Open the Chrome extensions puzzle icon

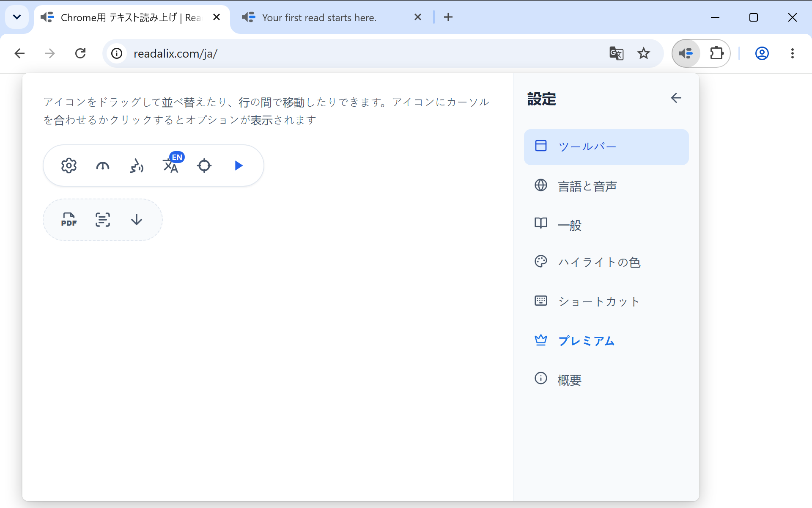click(716, 53)
